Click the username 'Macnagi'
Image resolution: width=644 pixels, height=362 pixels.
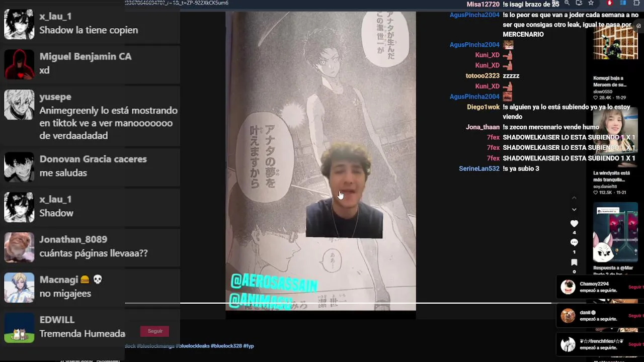(59, 280)
